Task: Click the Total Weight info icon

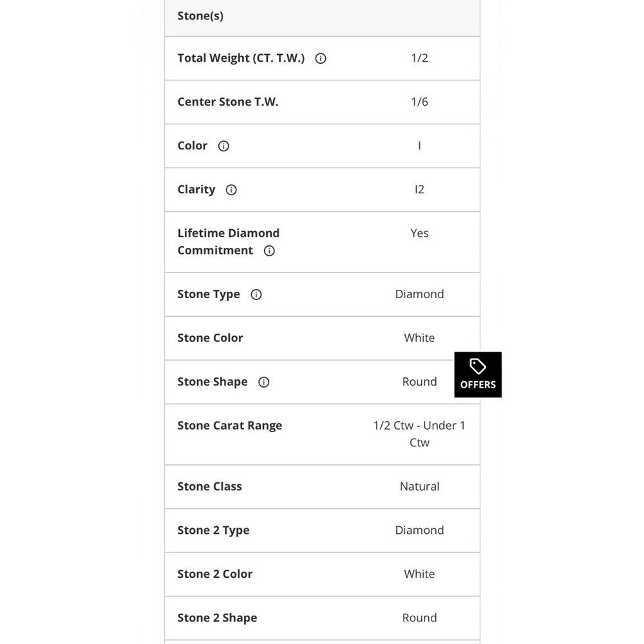Action: click(320, 59)
